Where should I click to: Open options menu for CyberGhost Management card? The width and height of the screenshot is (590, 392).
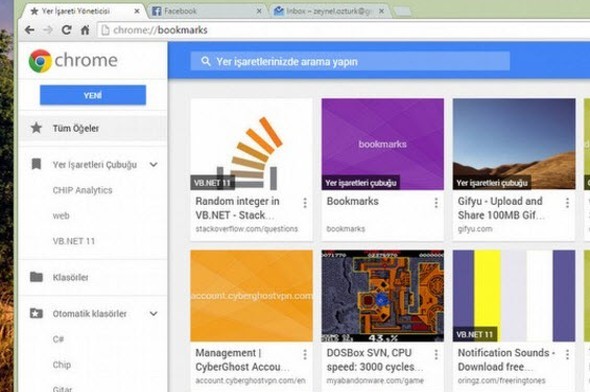point(305,354)
